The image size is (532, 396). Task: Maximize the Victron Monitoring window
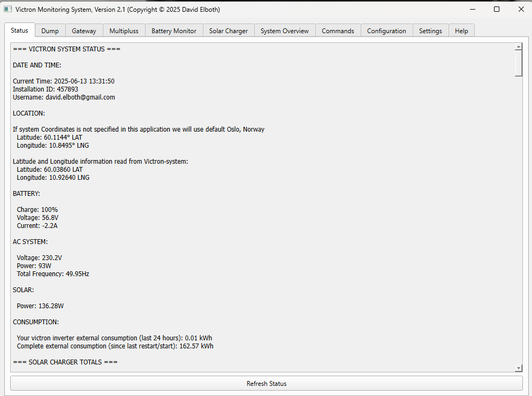497,9
